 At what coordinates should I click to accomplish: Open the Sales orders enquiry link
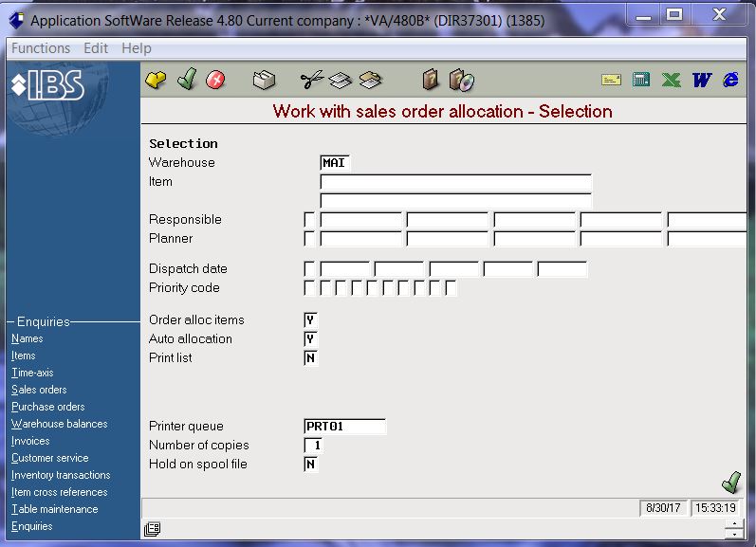pos(39,390)
